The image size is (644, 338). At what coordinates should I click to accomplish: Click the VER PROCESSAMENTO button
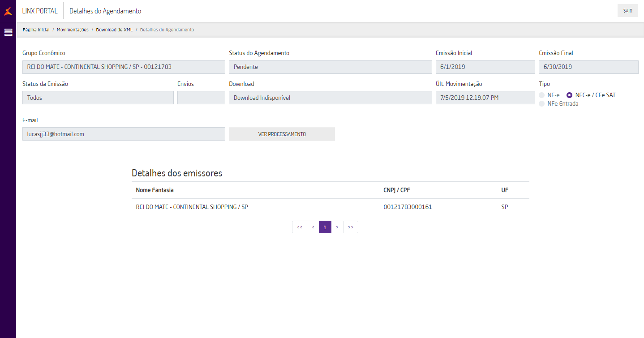[282, 134]
